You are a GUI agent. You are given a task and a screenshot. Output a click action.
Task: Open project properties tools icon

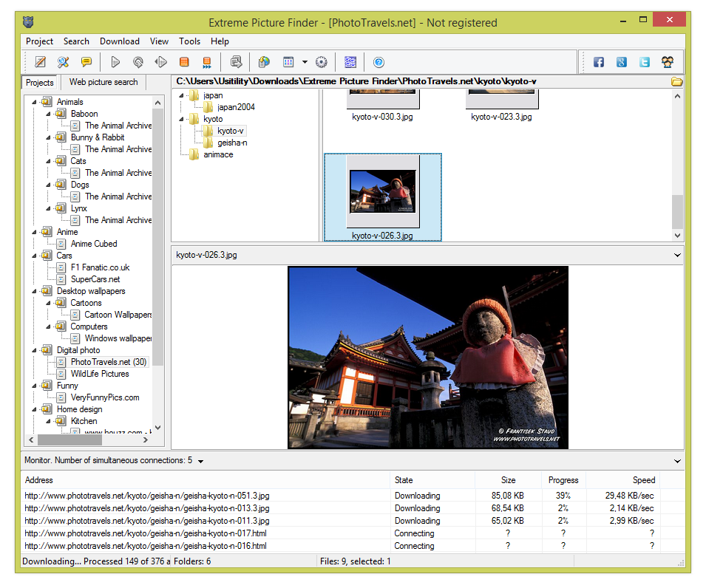(x=63, y=62)
